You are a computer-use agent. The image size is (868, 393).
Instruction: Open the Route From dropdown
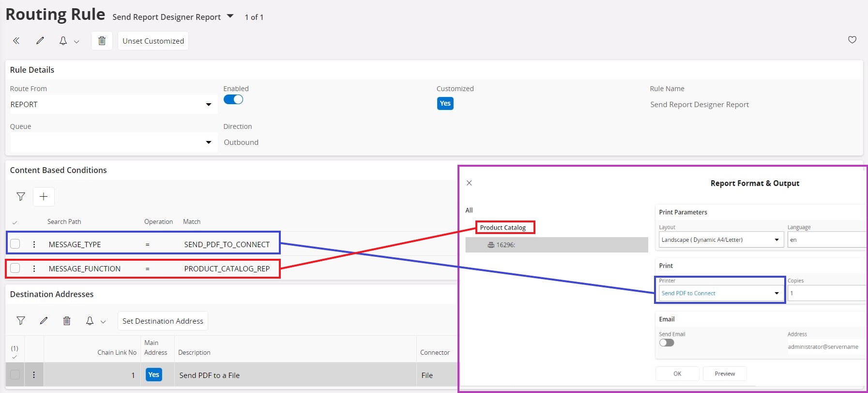click(x=208, y=105)
